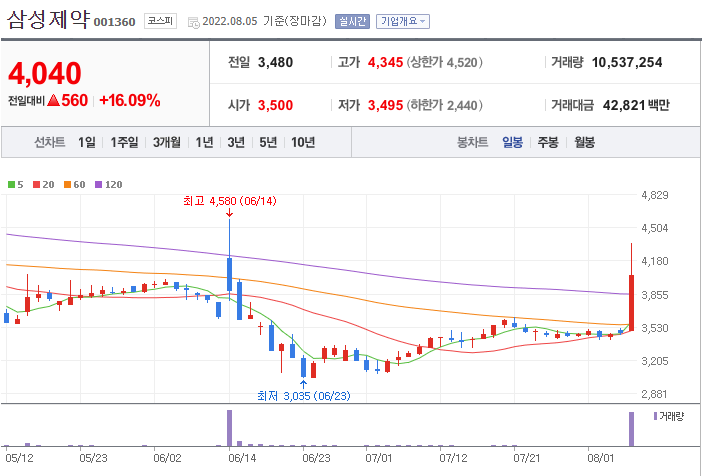This screenshot has height=476, width=702.
Task: Click the 거래량 value 10,537,254
Action: (x=627, y=62)
